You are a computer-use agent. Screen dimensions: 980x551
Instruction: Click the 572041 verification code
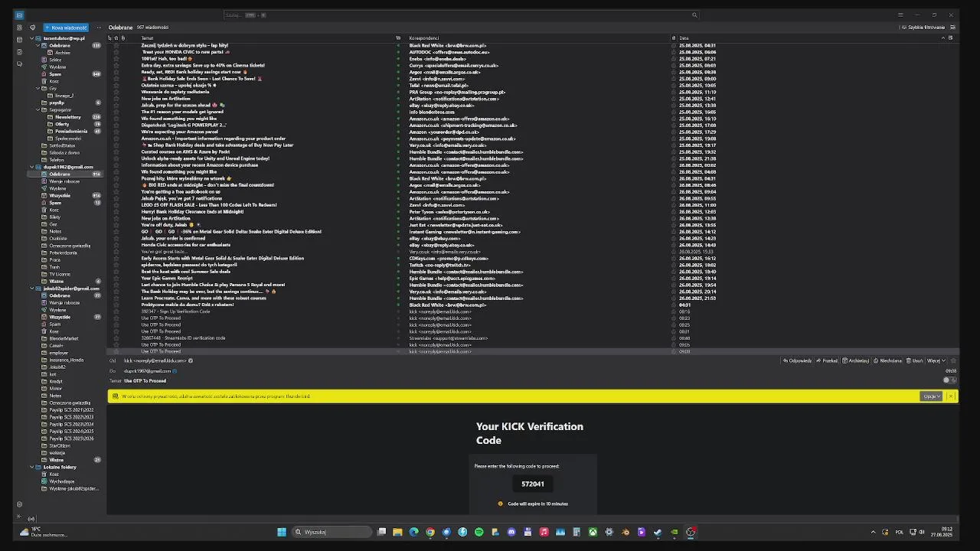click(x=533, y=484)
